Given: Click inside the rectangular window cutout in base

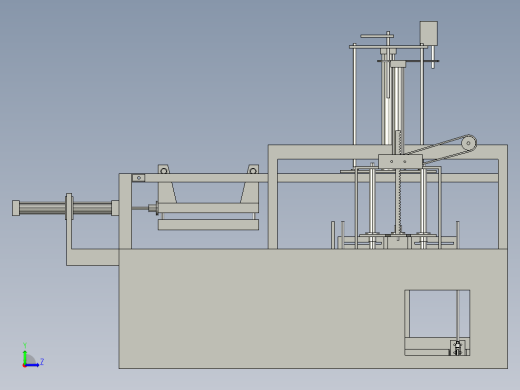Looking at the screenshot, I should [433, 313].
